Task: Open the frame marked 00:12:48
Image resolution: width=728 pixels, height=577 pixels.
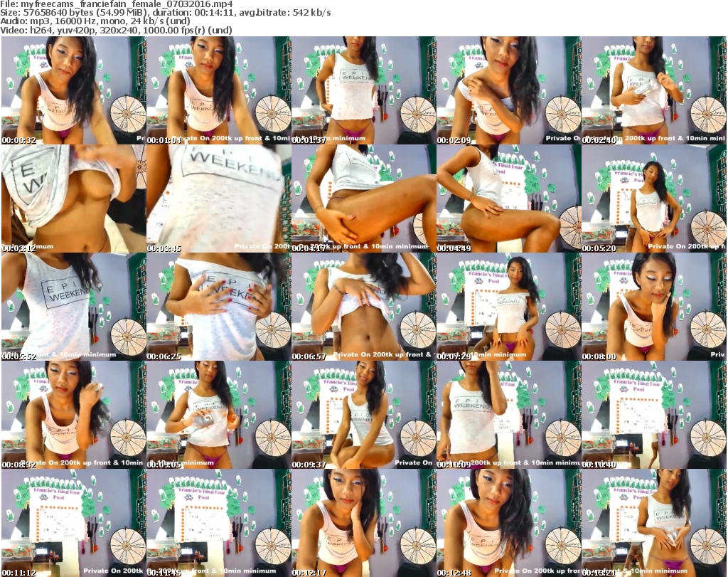Action: (508, 523)
